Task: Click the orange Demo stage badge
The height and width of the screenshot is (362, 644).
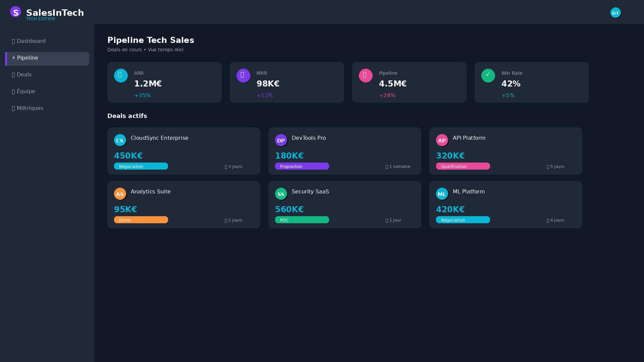Action: 141,220
